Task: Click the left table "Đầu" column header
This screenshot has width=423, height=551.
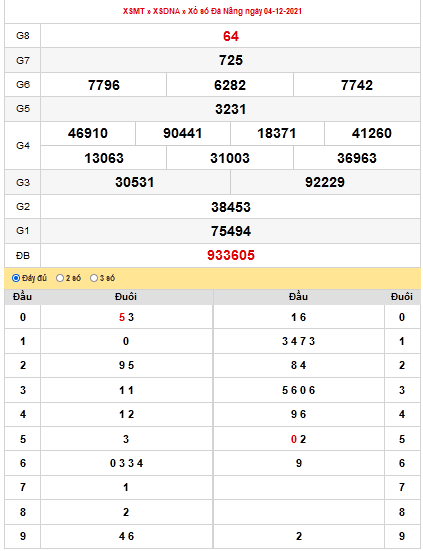Action: tap(22, 297)
